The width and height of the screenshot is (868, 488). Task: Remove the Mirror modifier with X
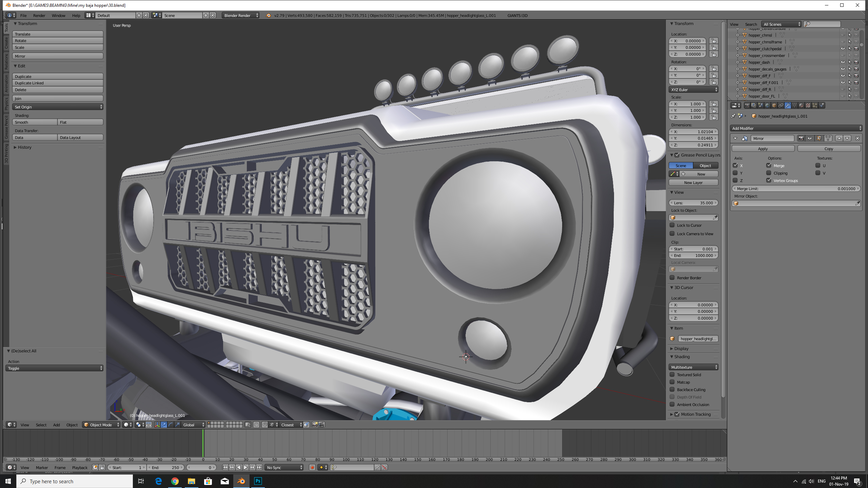[857, 138]
